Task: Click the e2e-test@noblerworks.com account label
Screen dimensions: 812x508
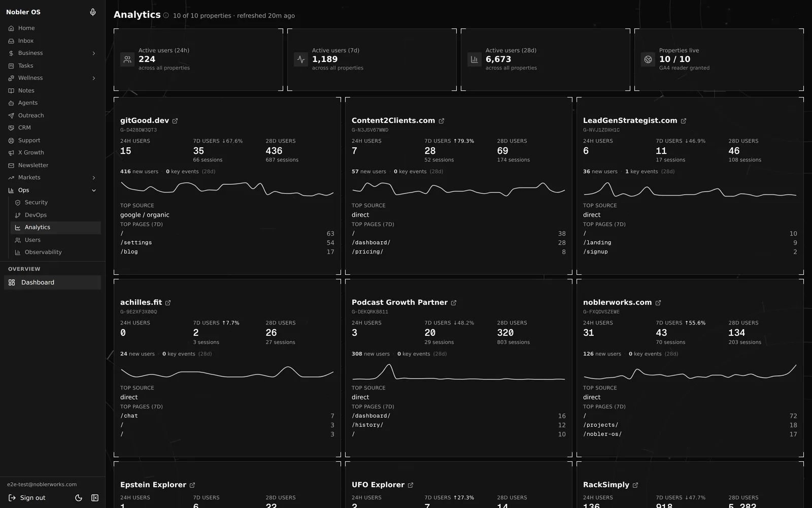Action: pyautogui.click(x=42, y=485)
